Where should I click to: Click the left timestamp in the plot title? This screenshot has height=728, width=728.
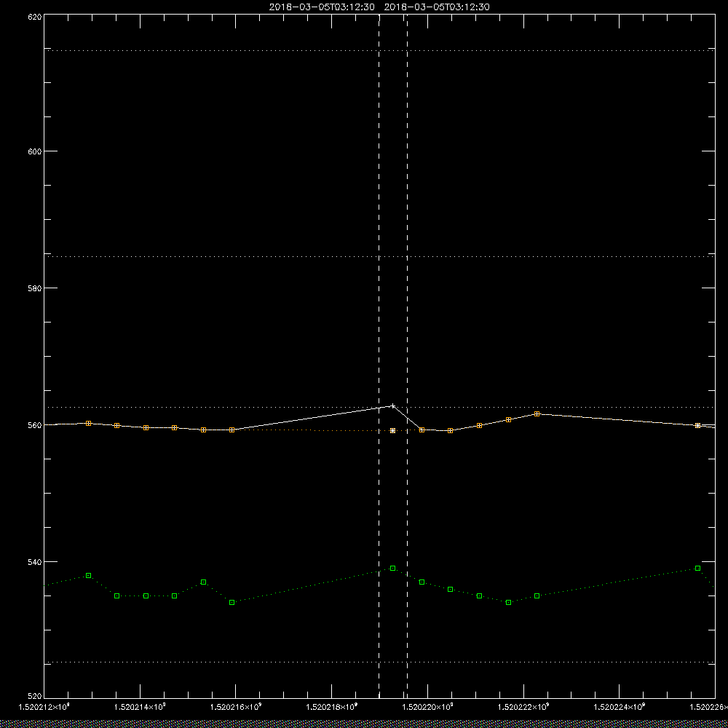(322, 7)
